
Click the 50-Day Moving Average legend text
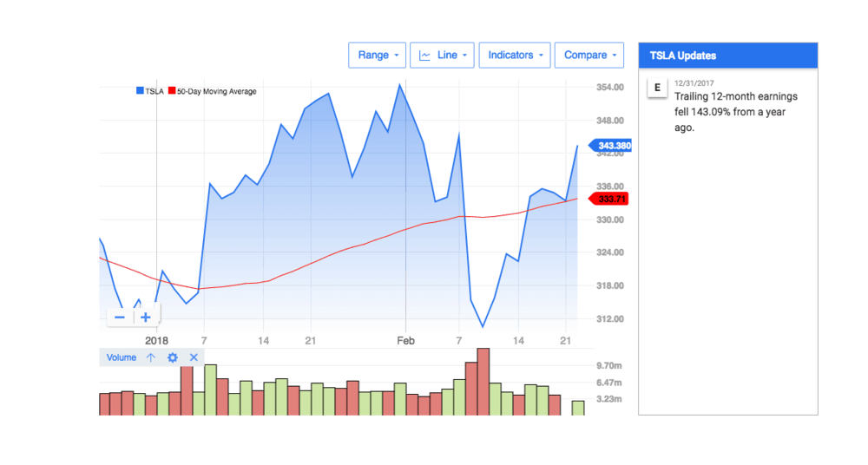(217, 91)
